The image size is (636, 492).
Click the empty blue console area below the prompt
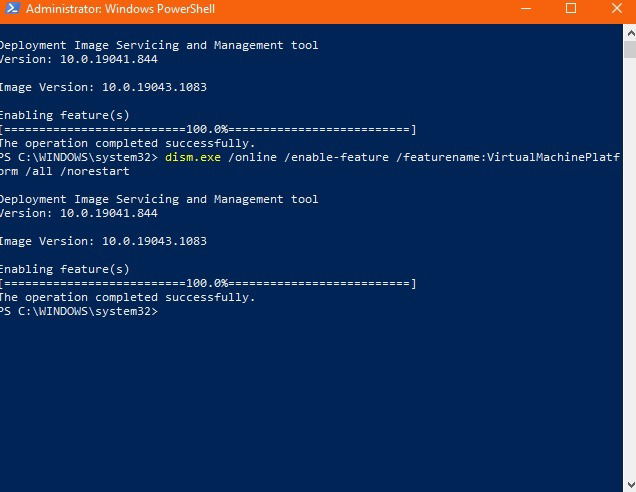312,402
